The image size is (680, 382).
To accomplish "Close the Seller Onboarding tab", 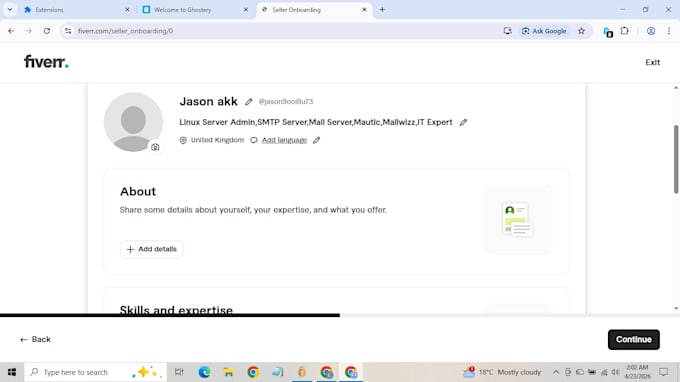I will 364,10.
